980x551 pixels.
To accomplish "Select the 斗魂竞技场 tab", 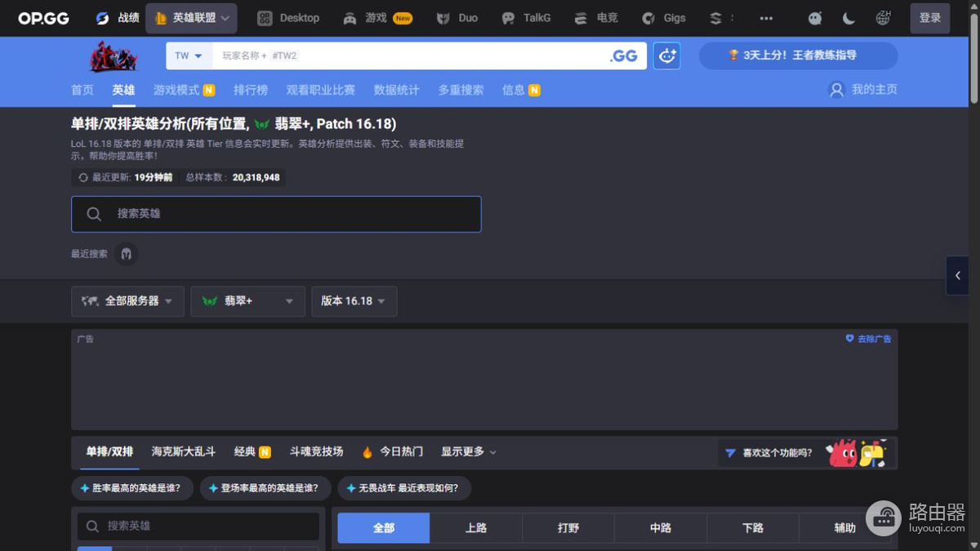I will pos(316,451).
